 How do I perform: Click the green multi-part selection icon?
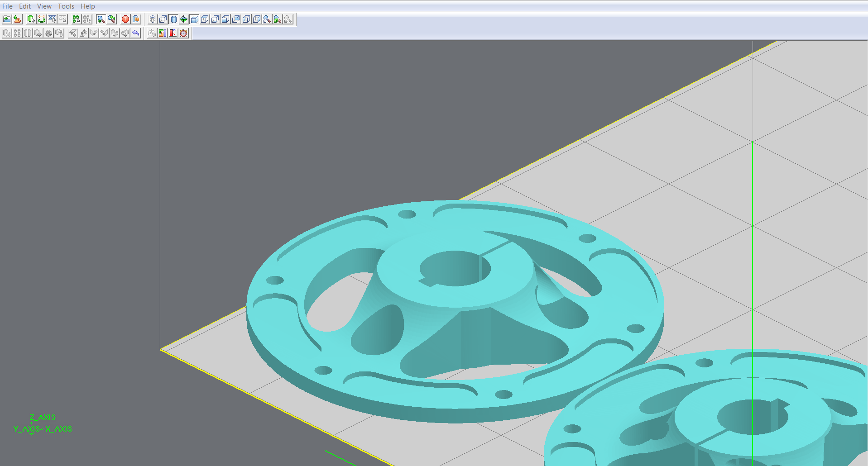coord(76,19)
